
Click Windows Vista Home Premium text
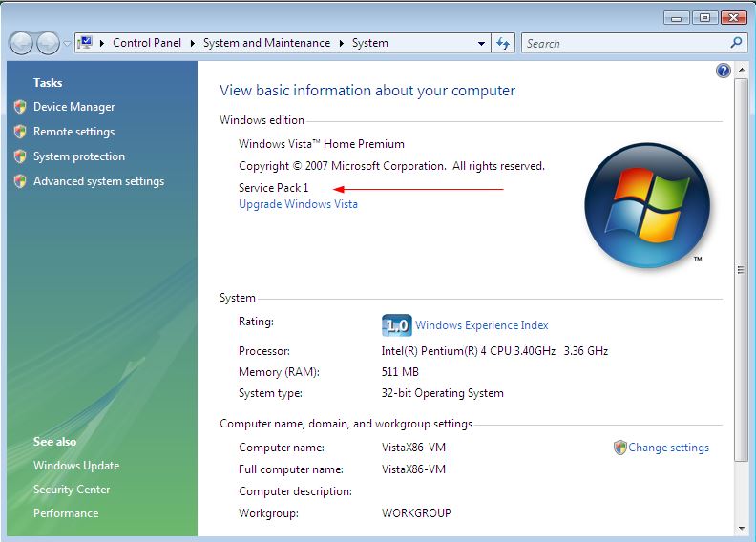pyautogui.click(x=322, y=144)
